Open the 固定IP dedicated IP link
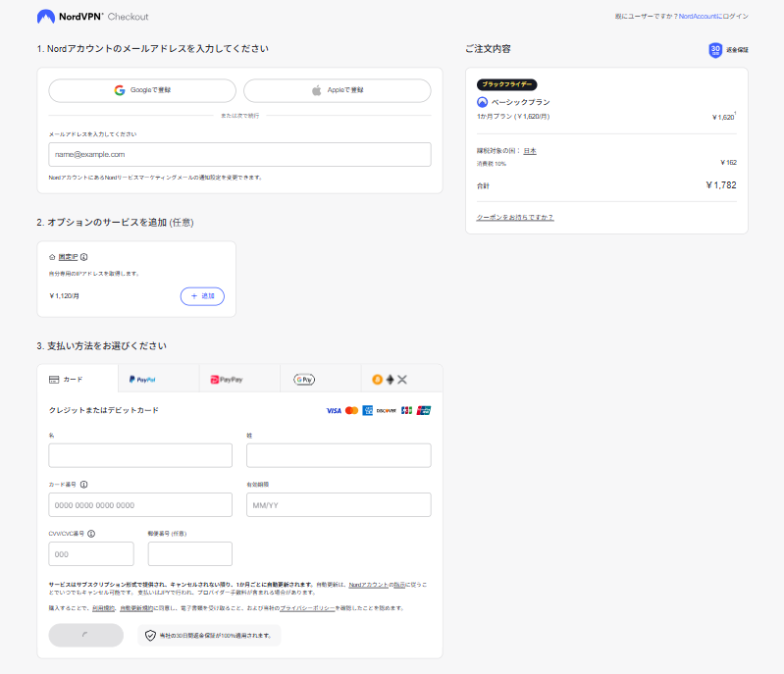This screenshot has height=674, width=784. (x=68, y=257)
